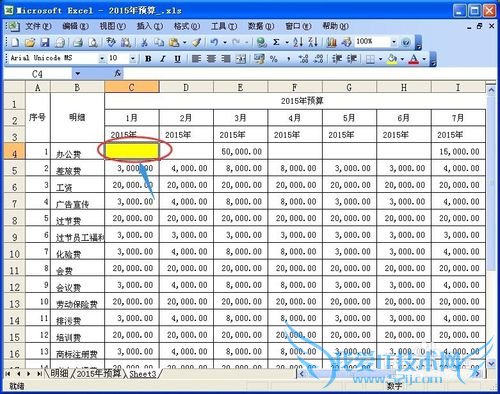Apply red Font Color A
This screenshot has height=394, width=500.
(x=414, y=59)
